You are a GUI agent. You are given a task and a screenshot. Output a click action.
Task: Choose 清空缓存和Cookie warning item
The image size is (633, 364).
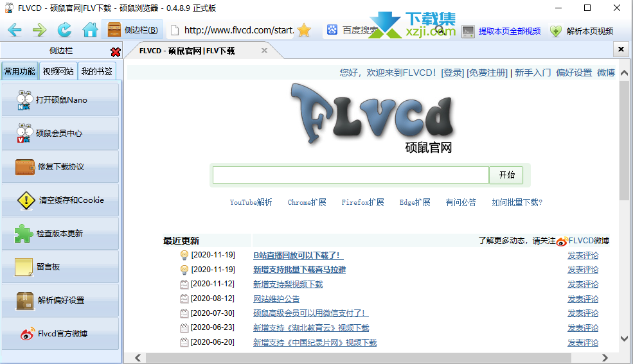(x=60, y=200)
